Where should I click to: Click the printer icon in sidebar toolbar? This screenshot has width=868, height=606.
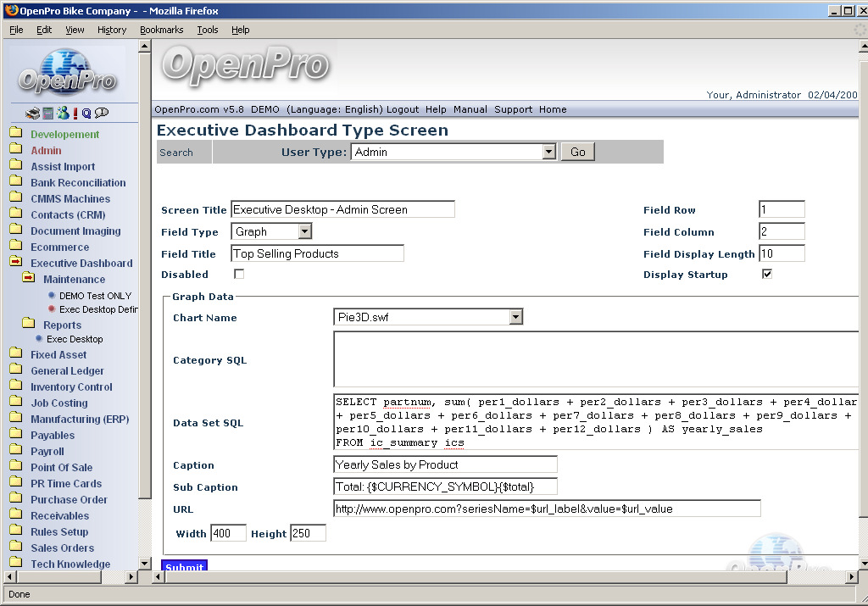(x=32, y=113)
